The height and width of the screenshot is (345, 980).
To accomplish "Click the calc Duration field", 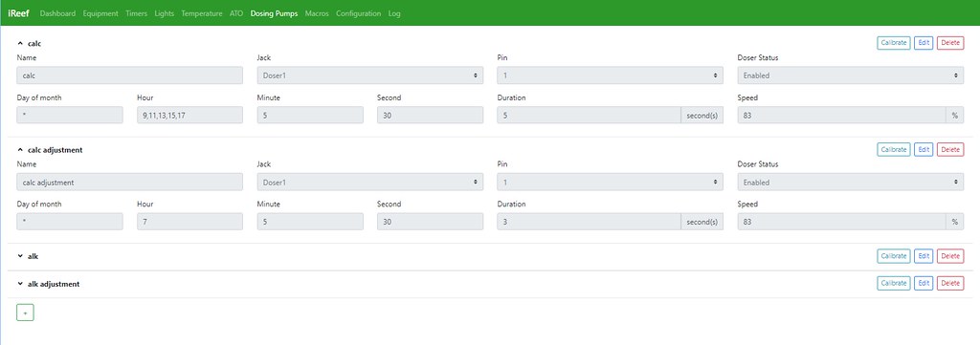I will point(589,116).
